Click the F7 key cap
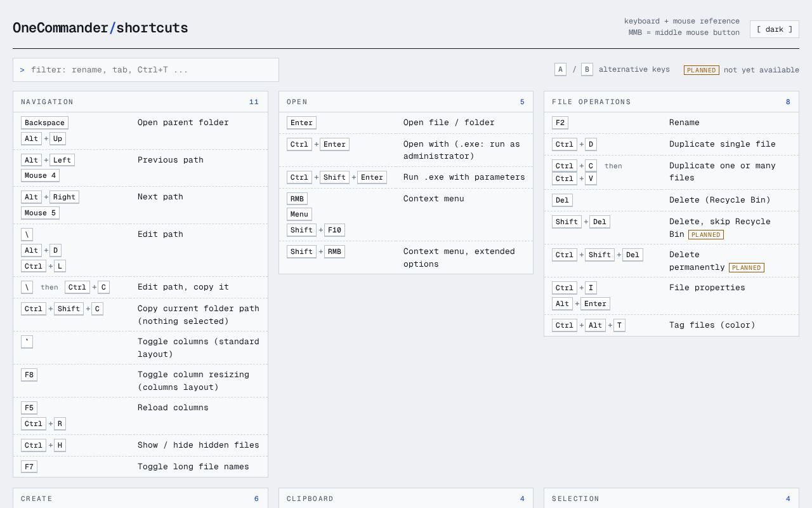 (29, 467)
